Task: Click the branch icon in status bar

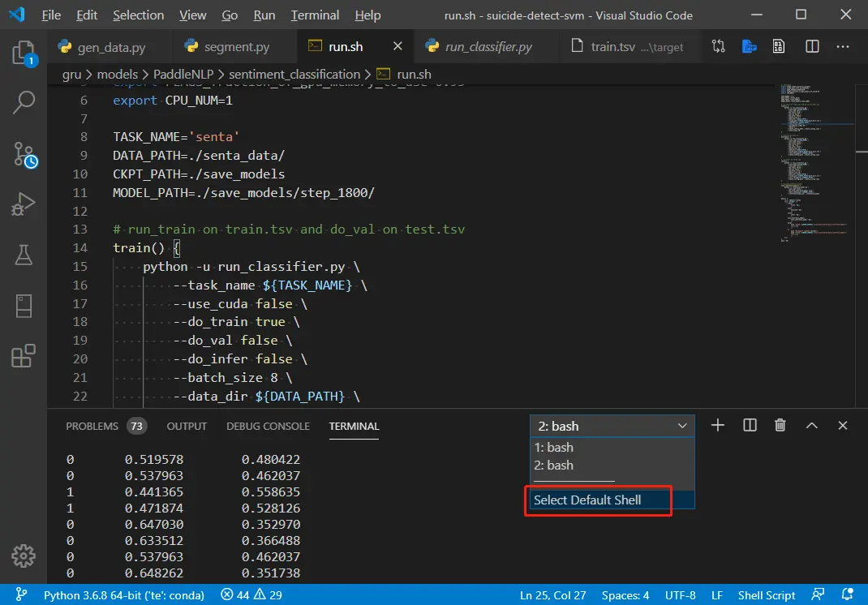Action: pyautogui.click(x=21, y=595)
